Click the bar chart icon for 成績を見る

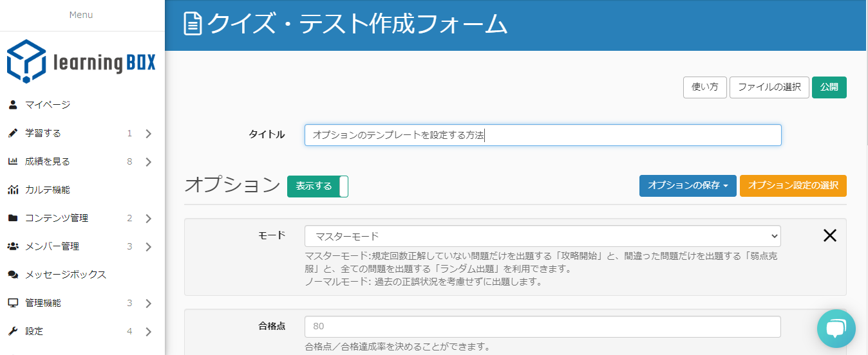pyautogui.click(x=13, y=161)
